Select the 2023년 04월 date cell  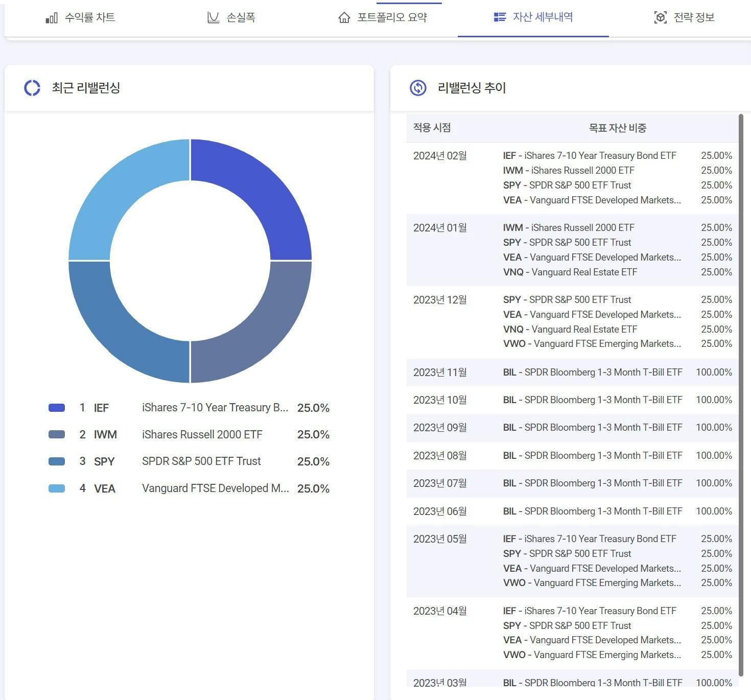coord(440,611)
